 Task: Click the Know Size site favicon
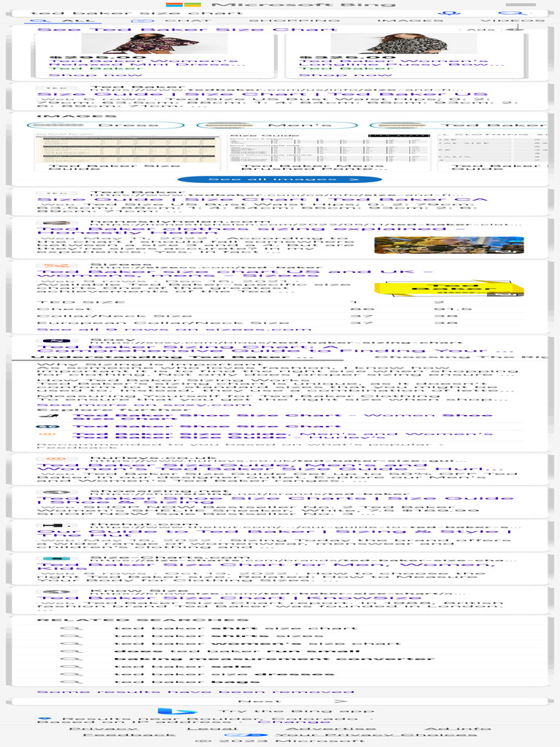[56, 592]
